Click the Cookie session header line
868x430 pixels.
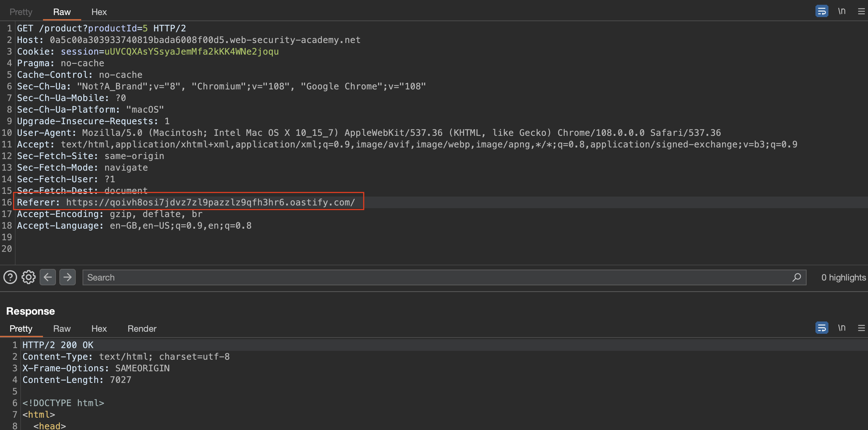(148, 52)
